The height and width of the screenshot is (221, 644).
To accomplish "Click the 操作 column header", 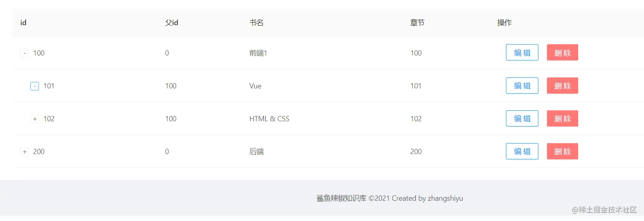I will point(504,23).
